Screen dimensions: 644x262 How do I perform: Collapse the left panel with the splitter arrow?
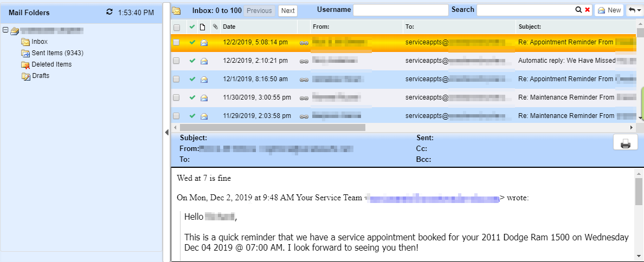[x=167, y=132]
